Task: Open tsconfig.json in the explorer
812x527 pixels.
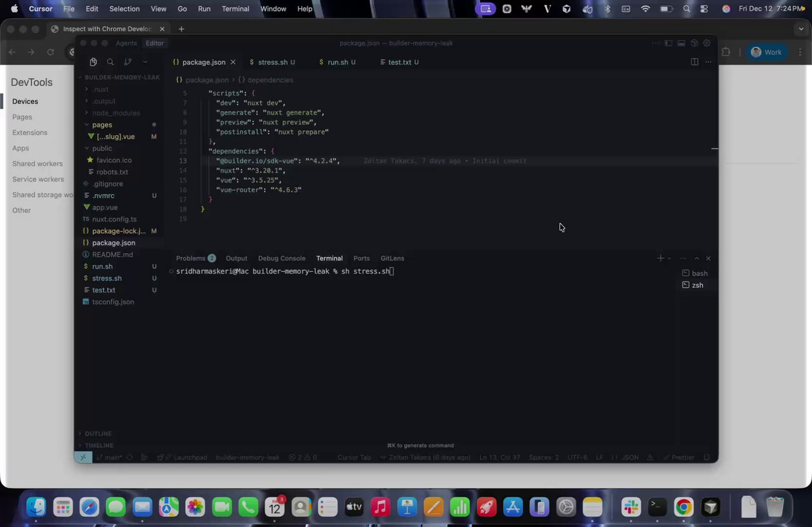Action: pos(119,302)
